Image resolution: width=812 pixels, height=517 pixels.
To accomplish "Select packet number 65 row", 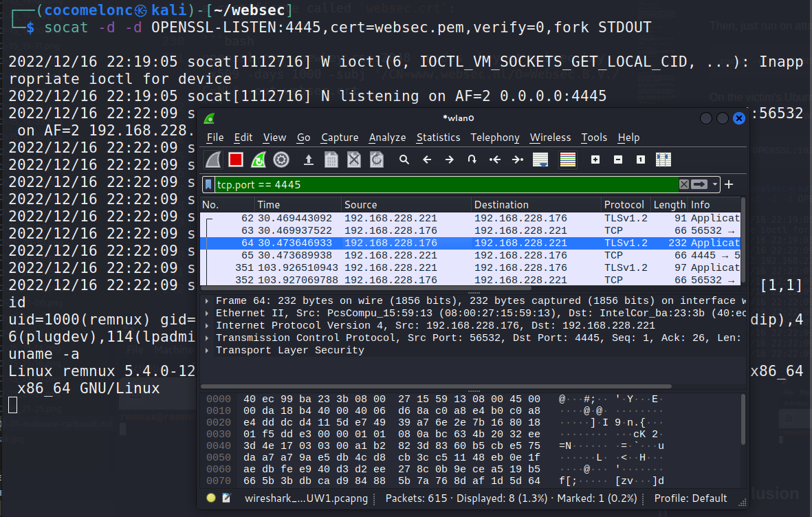I will [x=471, y=255].
